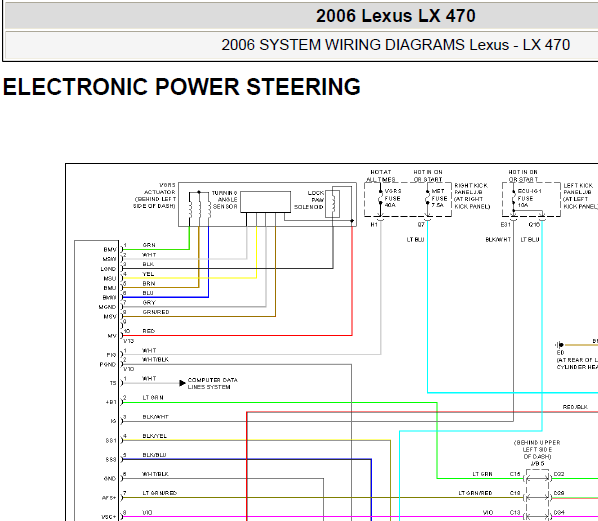Click the "H1" connector label

tap(374, 225)
